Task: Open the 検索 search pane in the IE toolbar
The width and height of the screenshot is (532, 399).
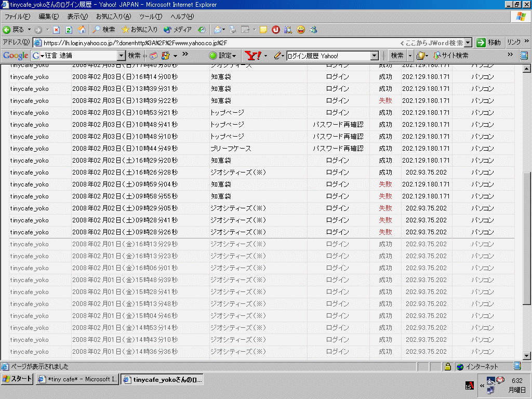Action: 104,30
